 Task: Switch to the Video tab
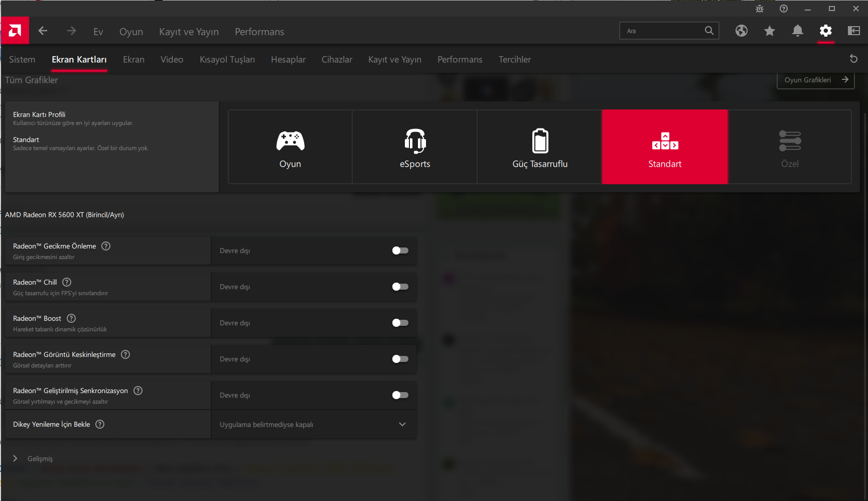pos(172,59)
